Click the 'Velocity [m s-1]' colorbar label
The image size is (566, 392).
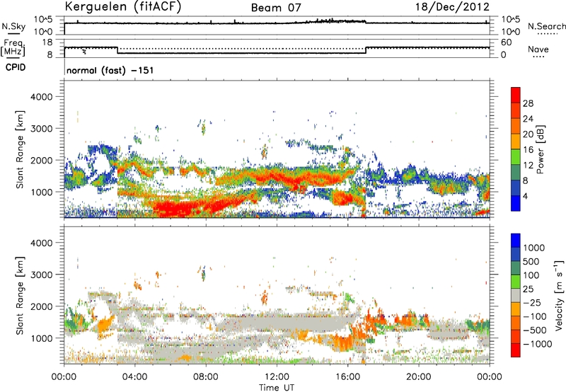coord(559,295)
